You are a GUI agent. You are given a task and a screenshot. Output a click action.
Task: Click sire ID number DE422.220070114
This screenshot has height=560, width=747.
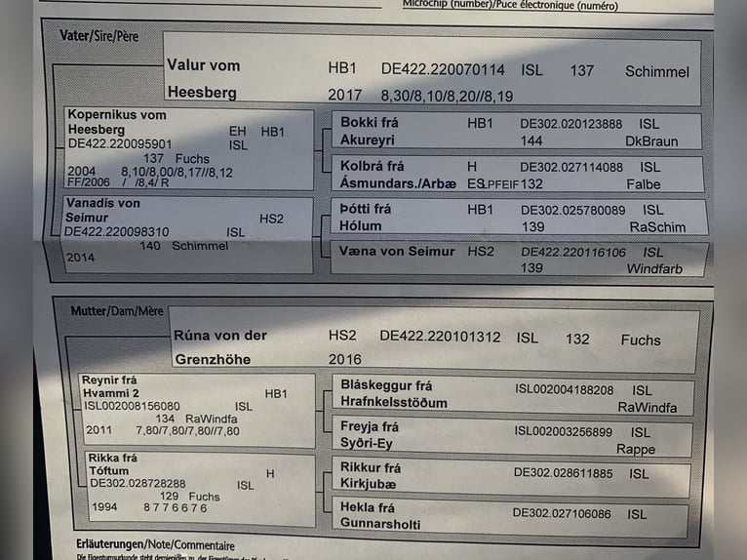point(443,69)
